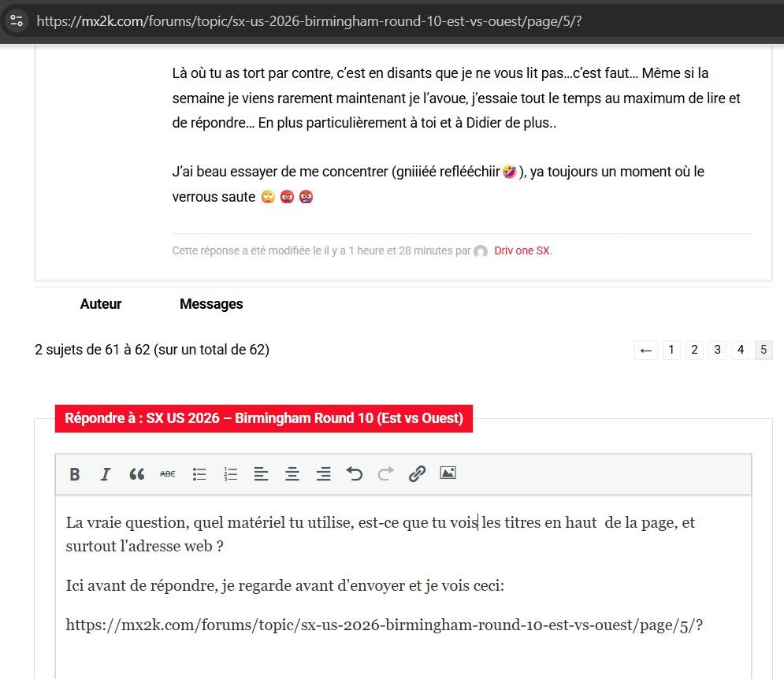Image resolution: width=784 pixels, height=679 pixels.
Task: Align text to the right
Action: pyautogui.click(x=323, y=474)
